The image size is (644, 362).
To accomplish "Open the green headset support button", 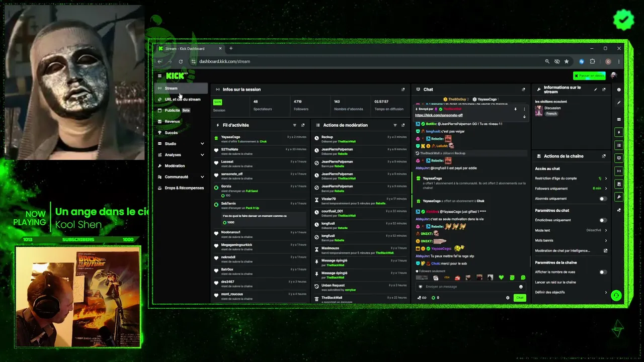I will tap(616, 296).
